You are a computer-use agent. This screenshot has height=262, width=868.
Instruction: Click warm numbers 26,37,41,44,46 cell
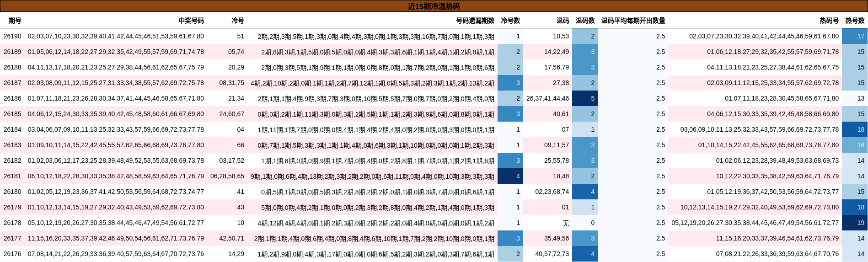point(548,98)
